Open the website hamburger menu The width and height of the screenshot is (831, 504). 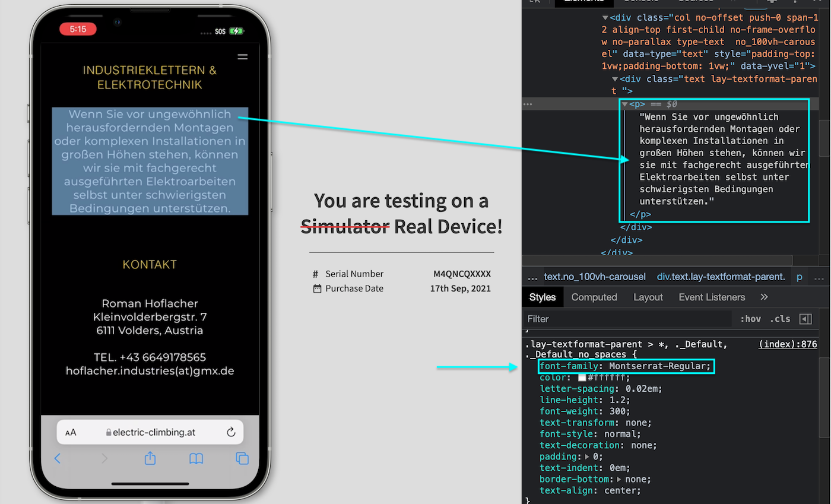[x=242, y=57]
